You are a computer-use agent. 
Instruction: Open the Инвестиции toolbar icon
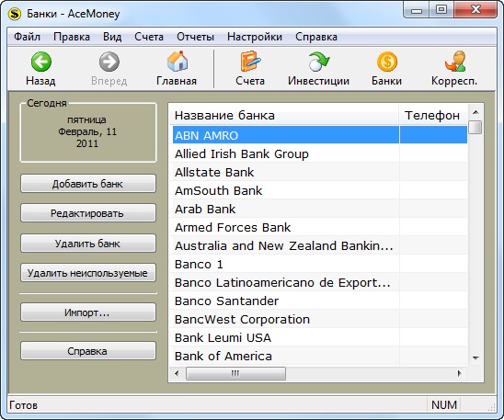(318, 62)
